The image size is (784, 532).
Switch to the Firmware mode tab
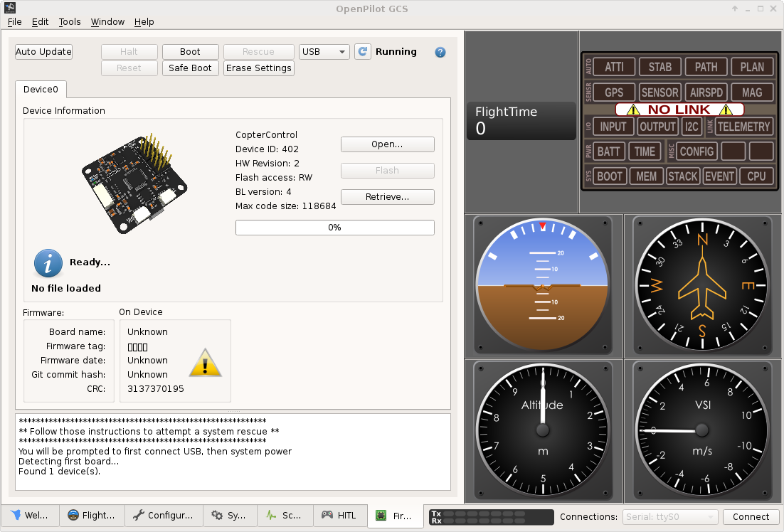point(395,516)
